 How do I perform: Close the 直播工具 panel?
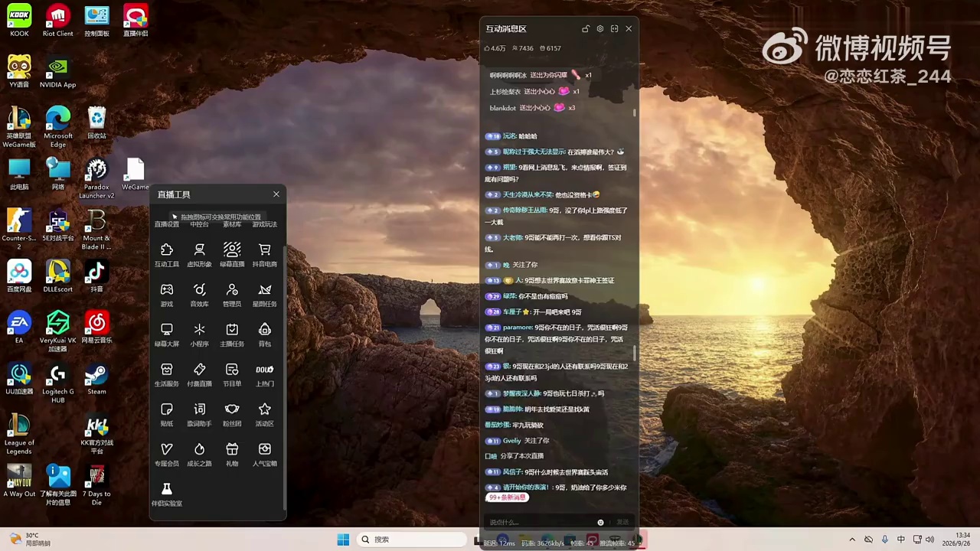click(276, 194)
